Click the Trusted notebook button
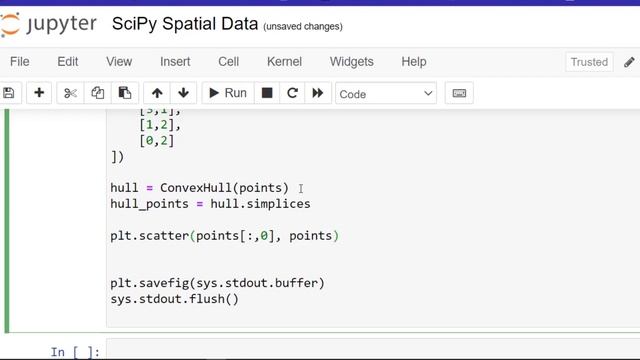640x360 pixels. (589, 62)
